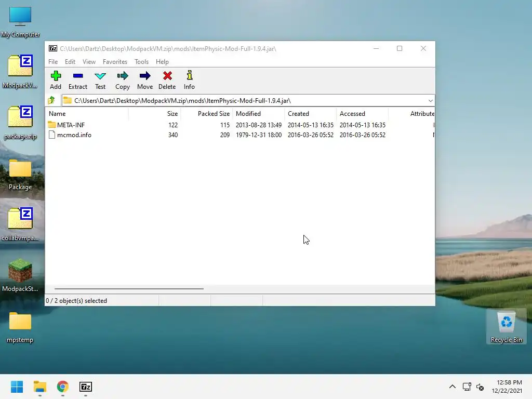Open the Windows Start menu
532x399 pixels.
[17, 387]
